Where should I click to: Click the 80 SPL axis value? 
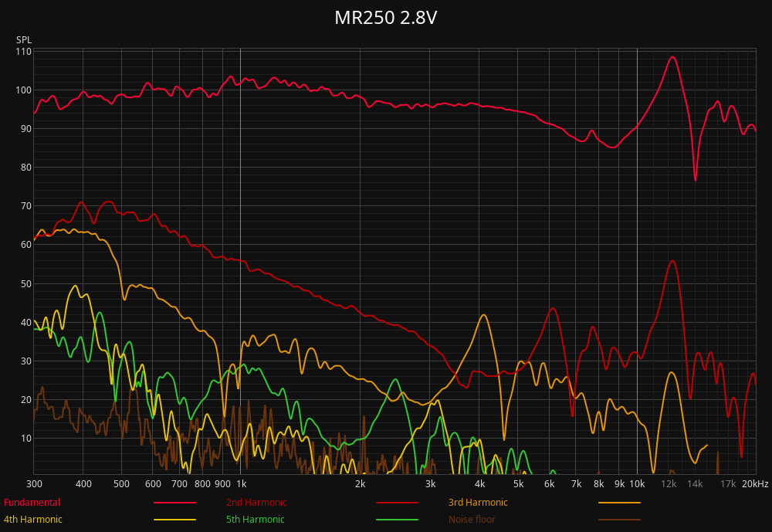tap(25, 168)
